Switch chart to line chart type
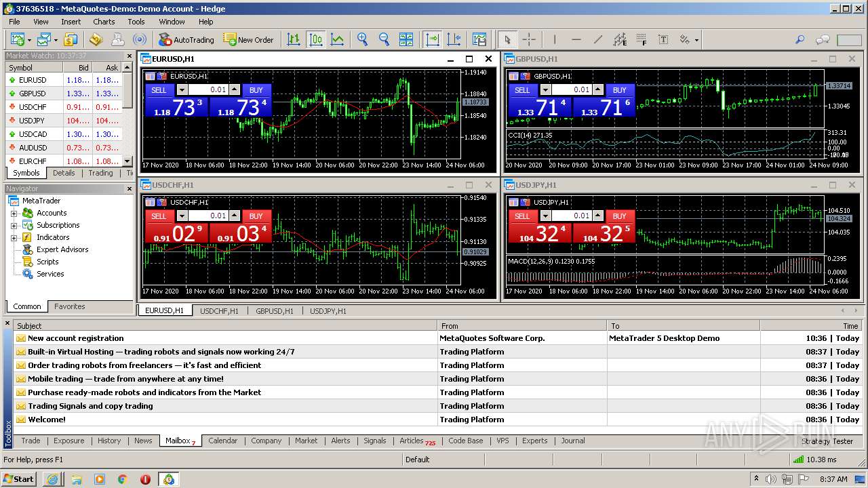 tap(337, 39)
